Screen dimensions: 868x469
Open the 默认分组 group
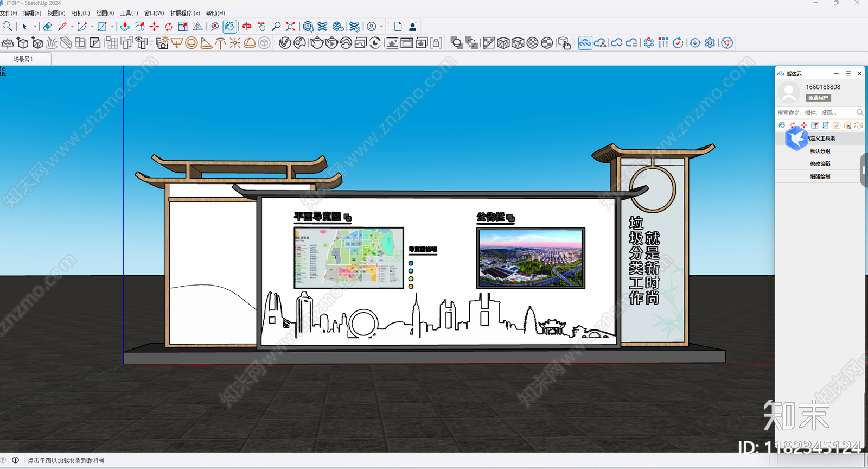pyautogui.click(x=820, y=151)
